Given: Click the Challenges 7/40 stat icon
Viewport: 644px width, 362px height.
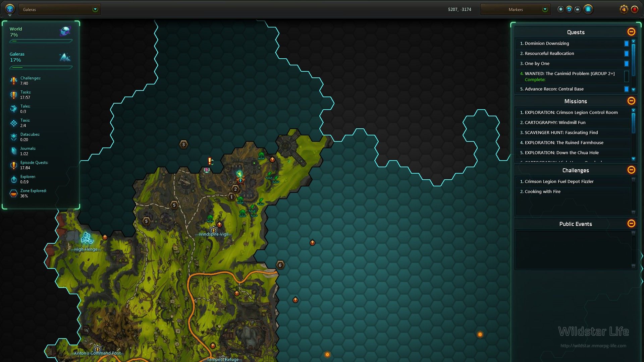Looking at the screenshot, I should pyautogui.click(x=13, y=81).
